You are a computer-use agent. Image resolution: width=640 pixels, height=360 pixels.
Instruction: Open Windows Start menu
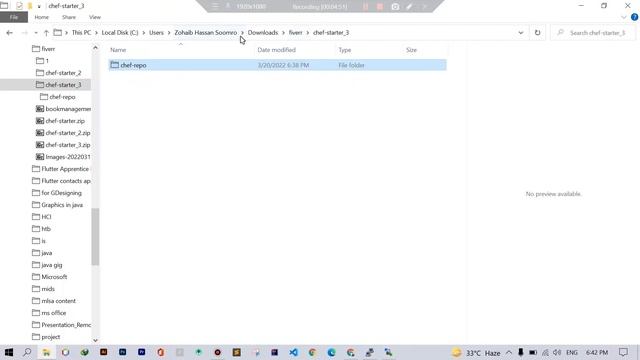9,352
